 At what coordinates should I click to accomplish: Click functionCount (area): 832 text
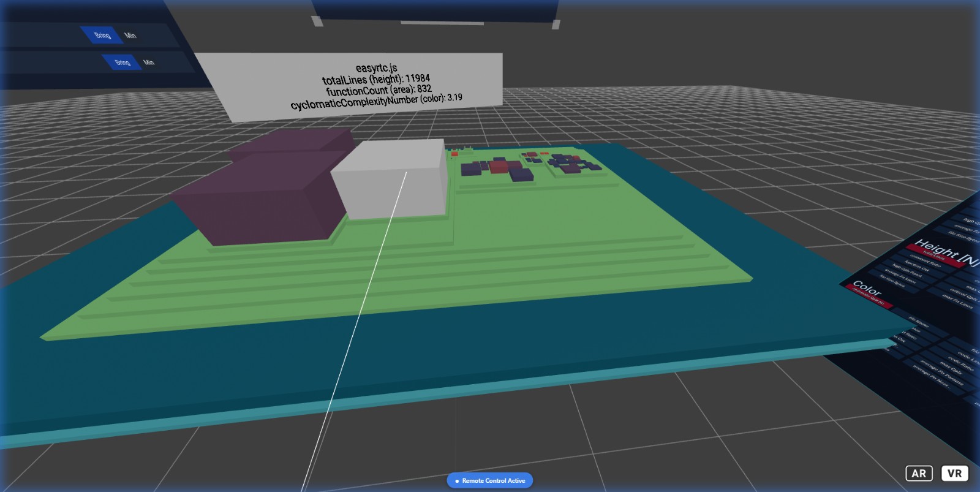[x=379, y=90]
